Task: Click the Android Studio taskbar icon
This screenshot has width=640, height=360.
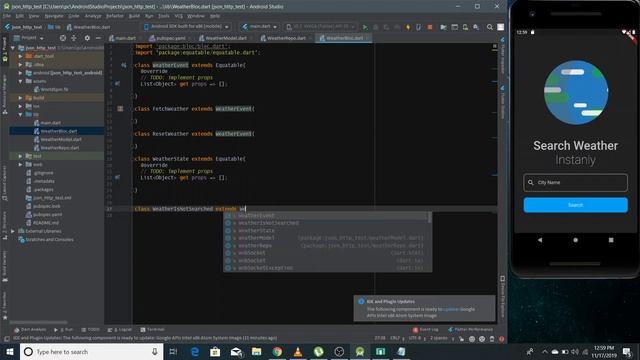Action: click(x=360, y=351)
